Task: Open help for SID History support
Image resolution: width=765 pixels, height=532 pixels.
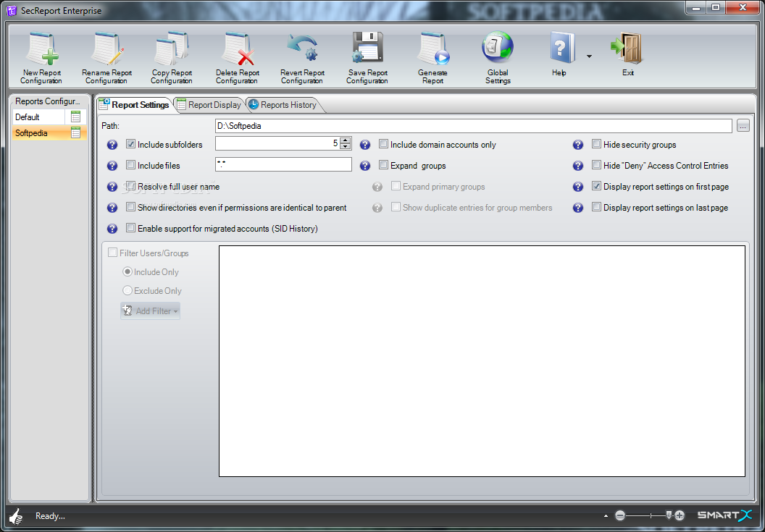Action: pos(112,229)
